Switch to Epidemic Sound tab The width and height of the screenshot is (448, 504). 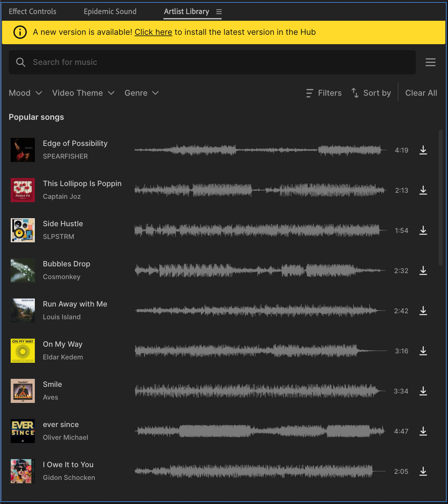coord(110,11)
